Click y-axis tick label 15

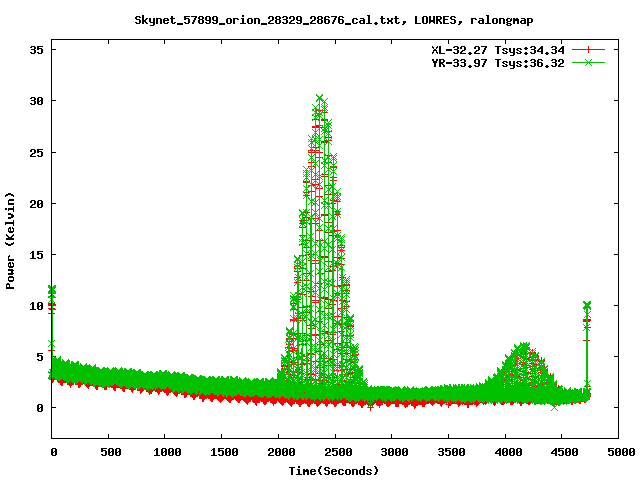click(x=36, y=255)
